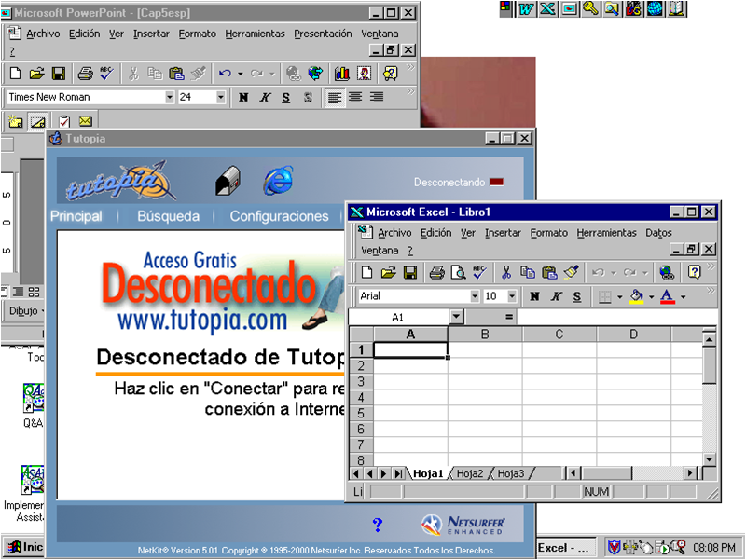This screenshot has height=560, width=746.
Task: Open PowerPoint's undo history dropdown arrow
Action: tap(241, 74)
